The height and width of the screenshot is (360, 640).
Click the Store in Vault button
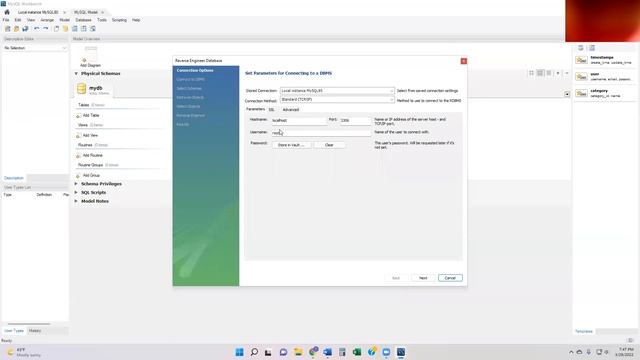[x=291, y=145]
